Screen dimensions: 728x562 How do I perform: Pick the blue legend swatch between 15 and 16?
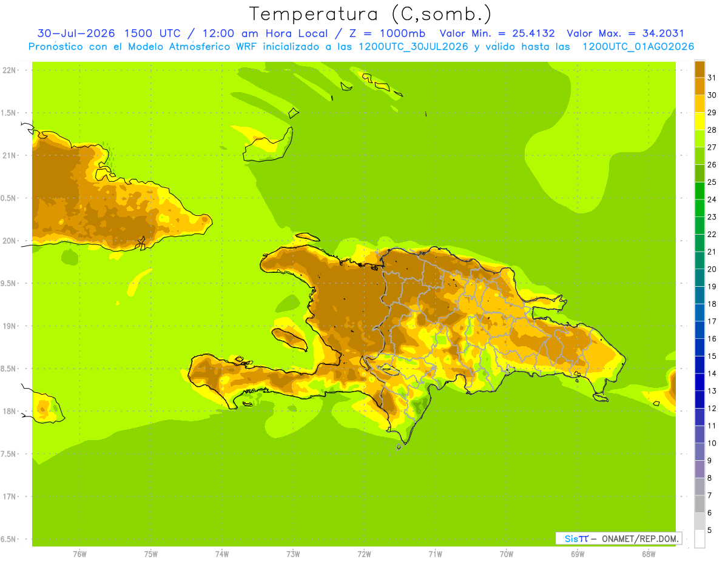pyautogui.click(x=699, y=347)
